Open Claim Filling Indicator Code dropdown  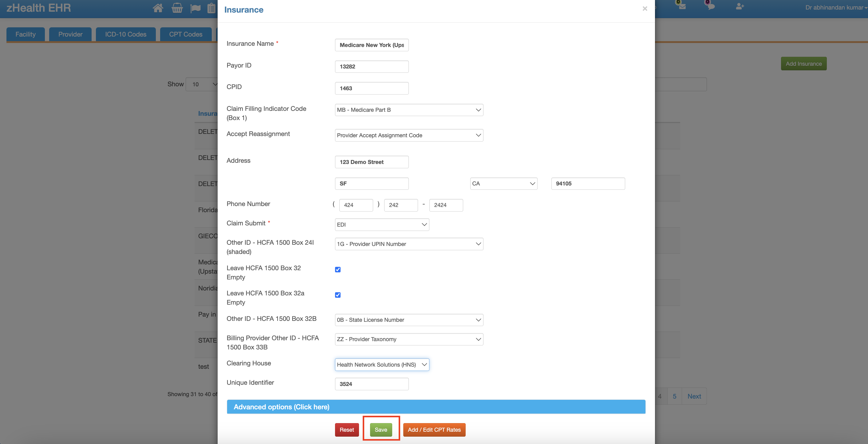point(409,110)
